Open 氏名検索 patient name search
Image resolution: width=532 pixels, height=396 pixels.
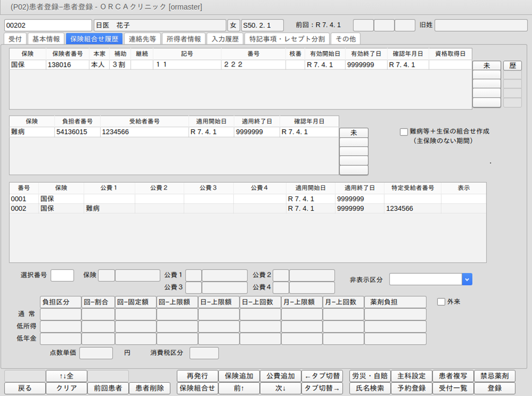[370, 388]
